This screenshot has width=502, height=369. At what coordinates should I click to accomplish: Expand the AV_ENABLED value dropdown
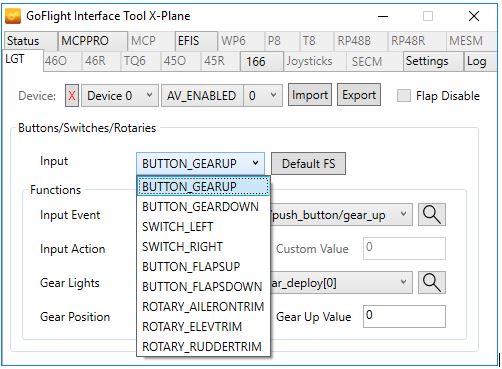pos(263,96)
